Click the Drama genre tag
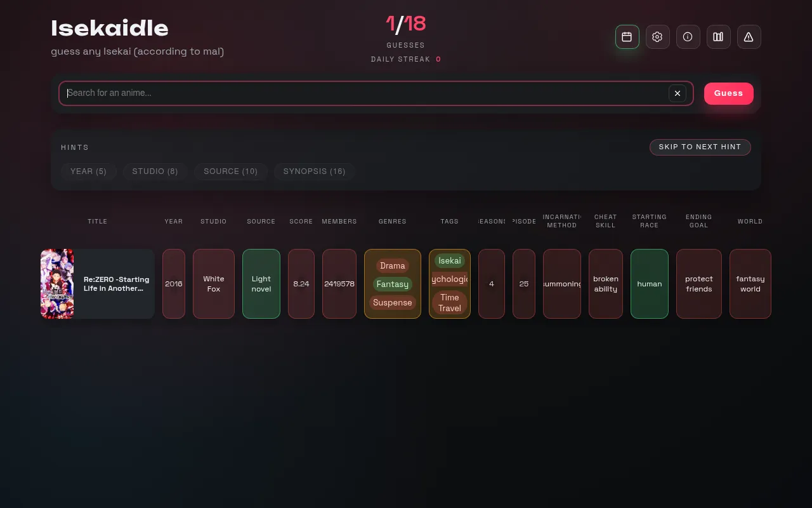812x508 pixels. [x=393, y=266]
